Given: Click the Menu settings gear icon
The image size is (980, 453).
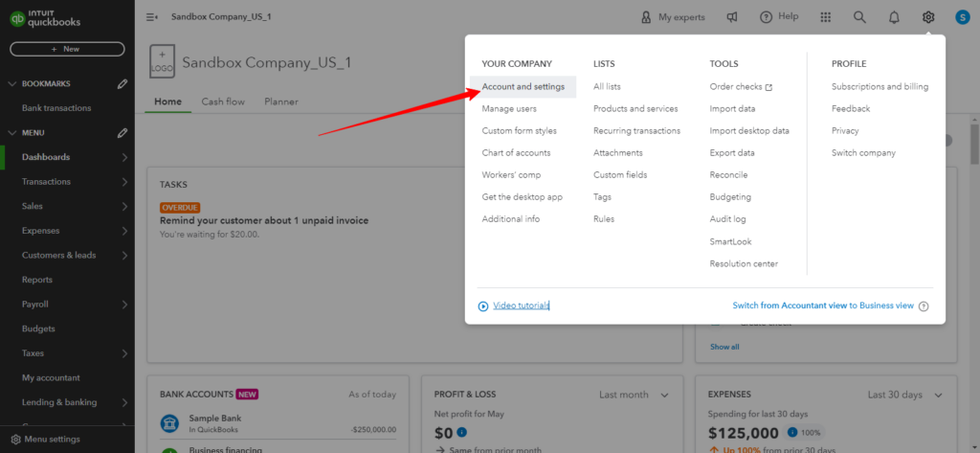Looking at the screenshot, I should pos(16,440).
